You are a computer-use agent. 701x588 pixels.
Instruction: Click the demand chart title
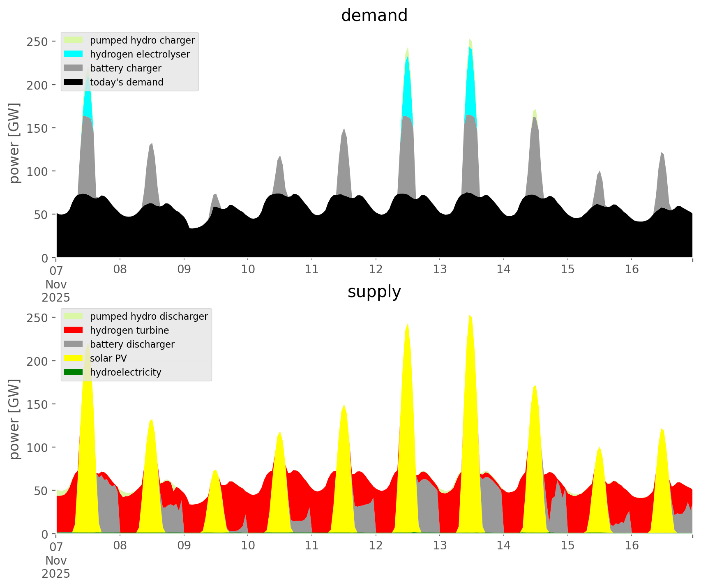(374, 16)
